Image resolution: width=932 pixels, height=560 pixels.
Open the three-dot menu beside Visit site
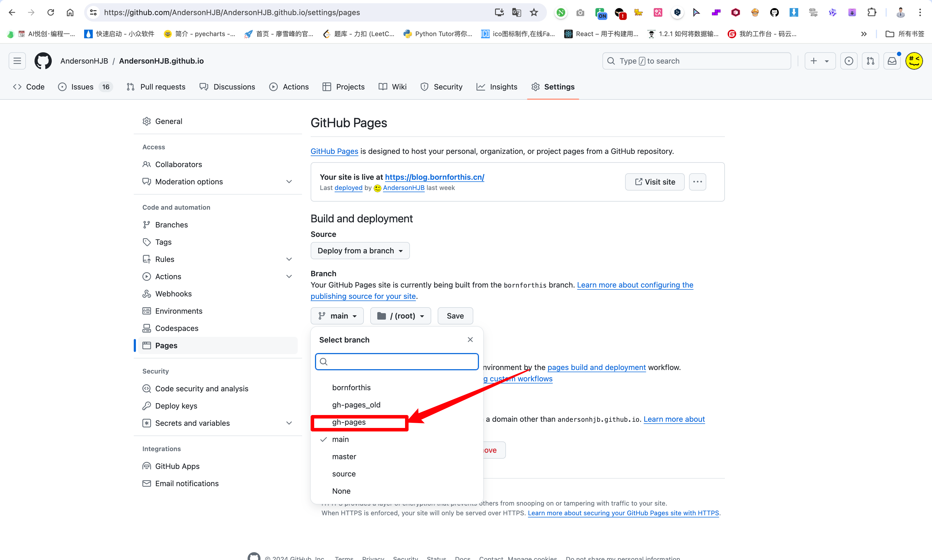tap(697, 182)
